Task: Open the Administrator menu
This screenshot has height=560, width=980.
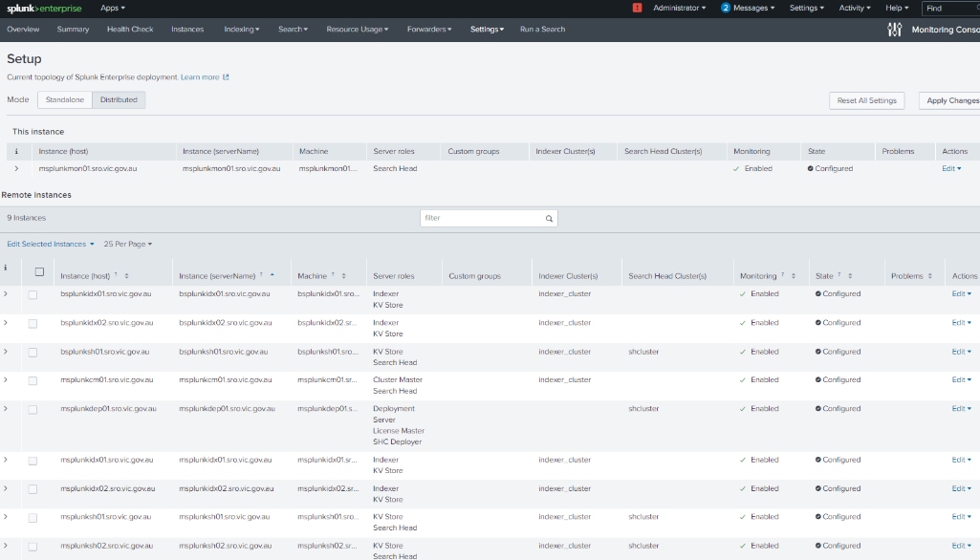Action: click(x=680, y=9)
